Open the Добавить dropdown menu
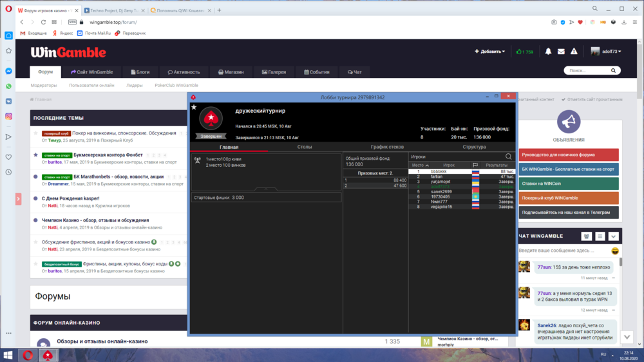Image resolution: width=644 pixels, height=362 pixels. (x=489, y=52)
